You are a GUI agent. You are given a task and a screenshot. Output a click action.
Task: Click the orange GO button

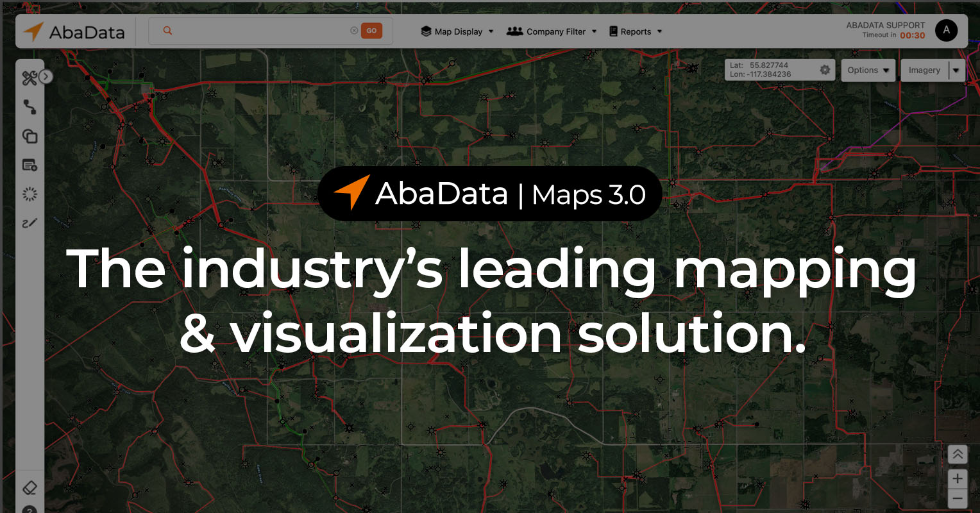[371, 31]
